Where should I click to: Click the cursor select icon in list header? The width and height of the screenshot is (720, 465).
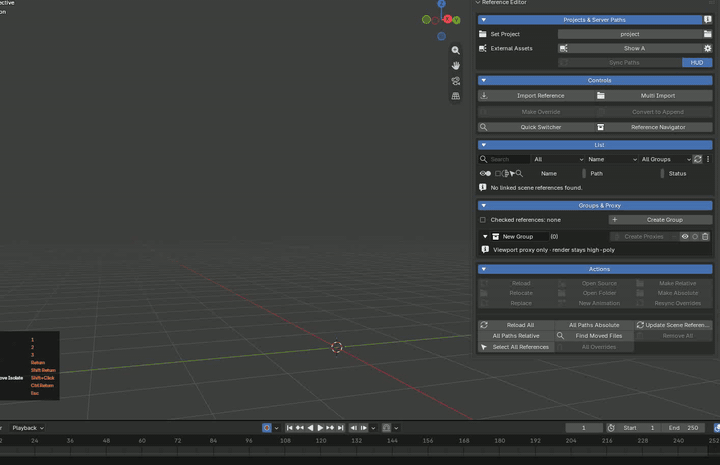tap(512, 174)
